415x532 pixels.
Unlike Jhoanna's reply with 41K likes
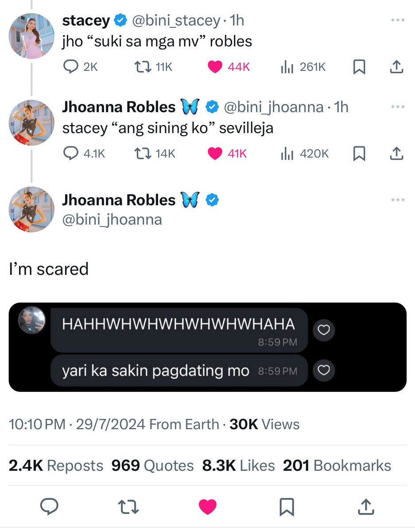point(227,153)
